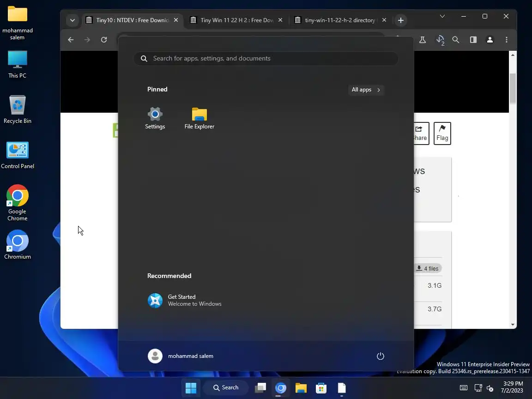Open Get Started recommended item
The width and height of the screenshot is (532, 399).
[185, 300]
